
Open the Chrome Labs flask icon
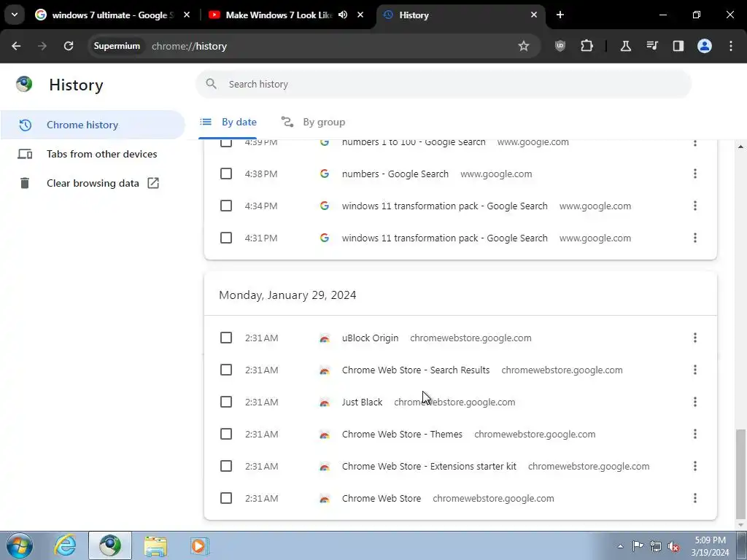pos(625,46)
